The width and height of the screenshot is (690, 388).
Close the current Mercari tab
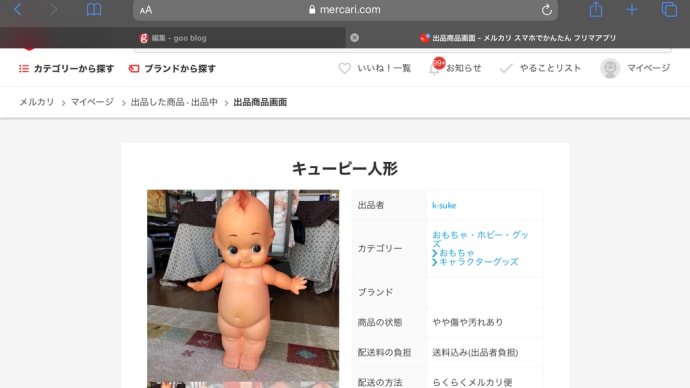[x=354, y=38]
